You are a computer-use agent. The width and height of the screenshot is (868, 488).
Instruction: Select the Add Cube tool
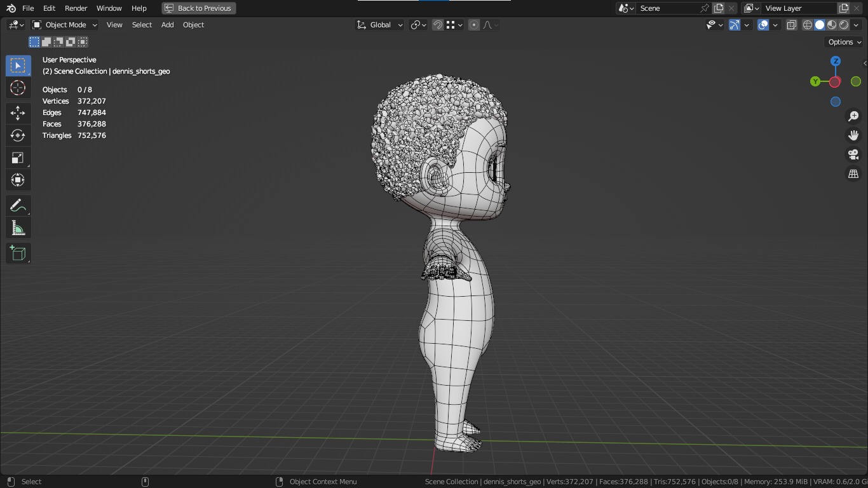[18, 254]
